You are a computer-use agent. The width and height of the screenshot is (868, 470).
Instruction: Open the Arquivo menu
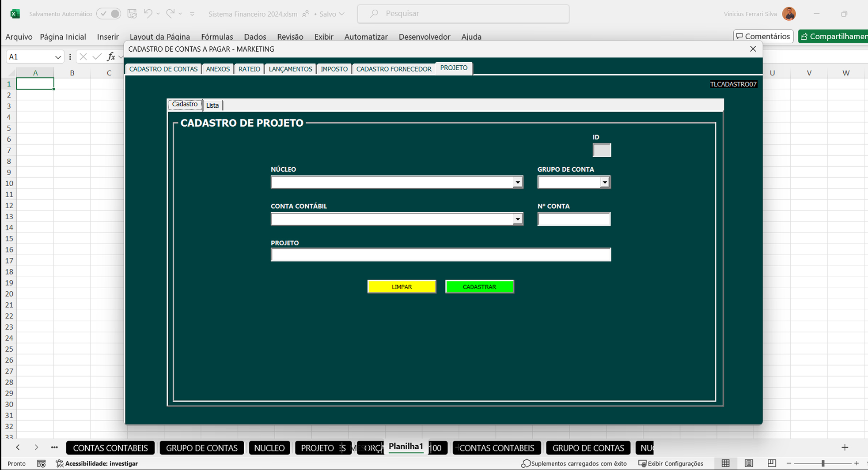click(19, 37)
